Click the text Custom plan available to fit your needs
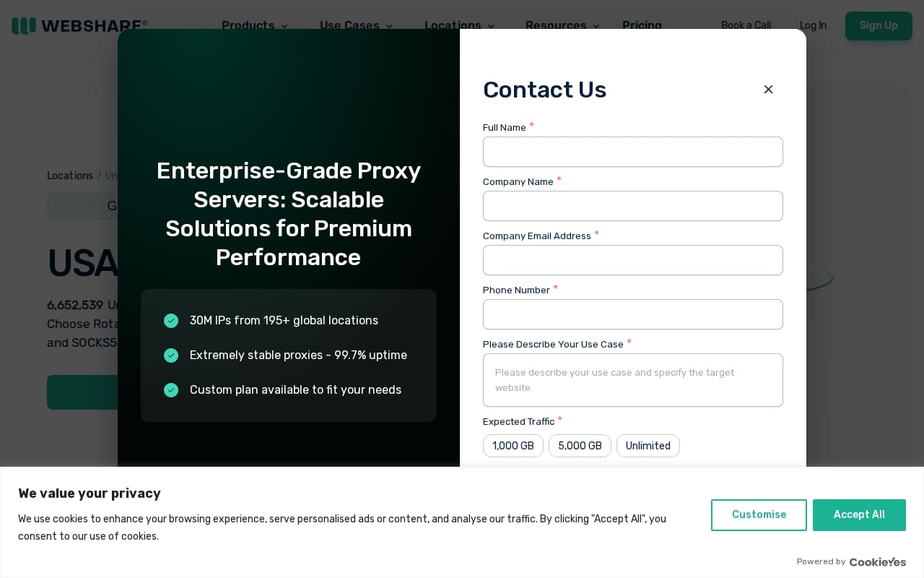 tap(295, 390)
